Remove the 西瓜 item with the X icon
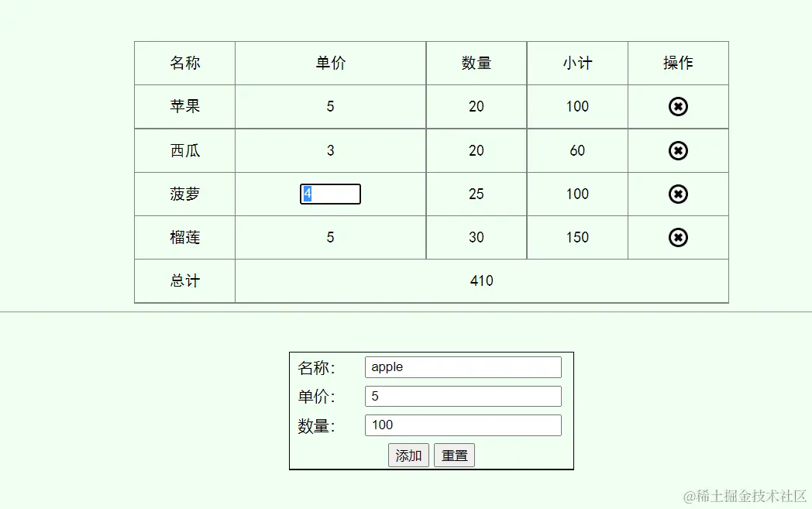 point(678,150)
